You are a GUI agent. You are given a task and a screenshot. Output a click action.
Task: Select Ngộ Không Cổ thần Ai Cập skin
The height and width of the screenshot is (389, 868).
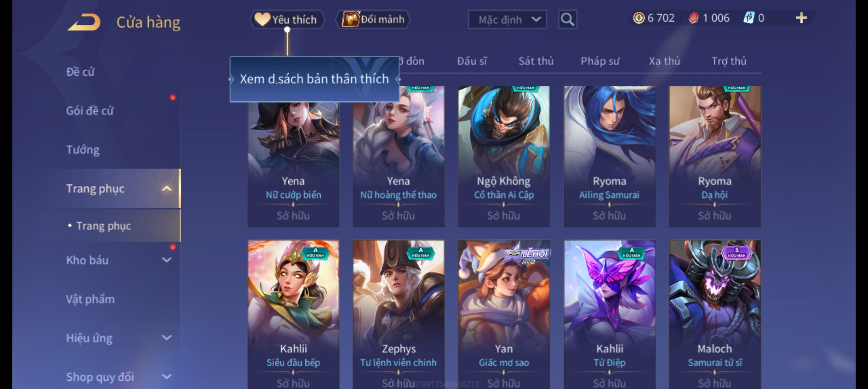(x=504, y=156)
